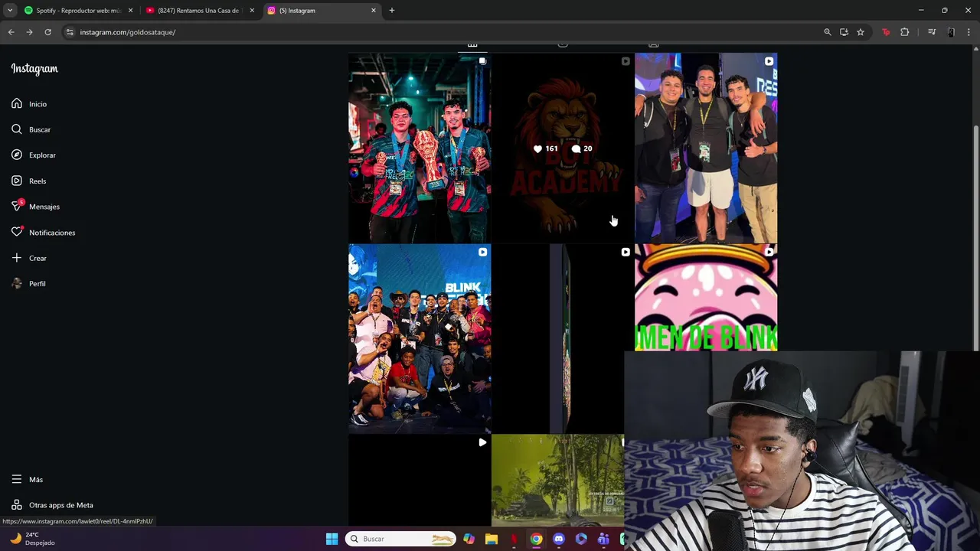Close the Spotify browser tab
Image resolution: width=980 pixels, height=551 pixels.
coord(130,11)
